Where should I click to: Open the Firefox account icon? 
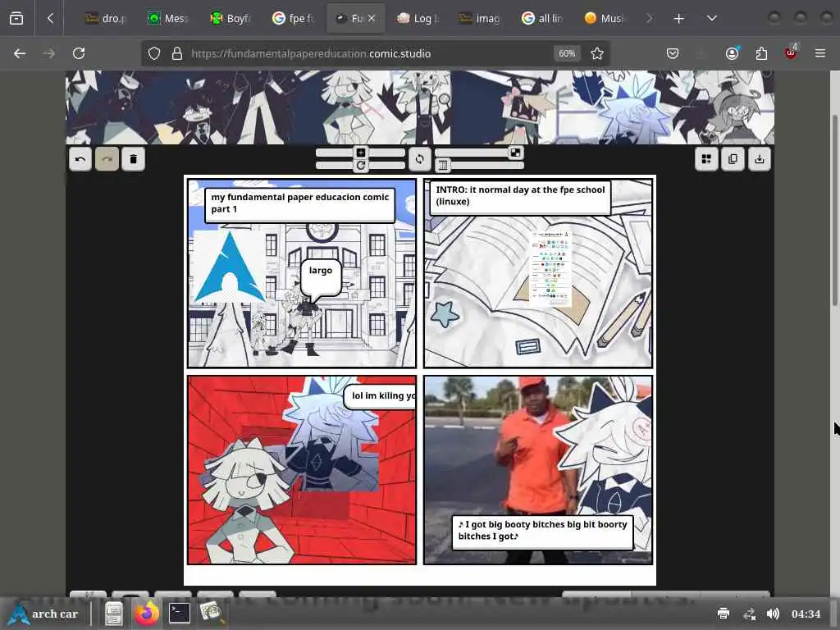click(733, 53)
